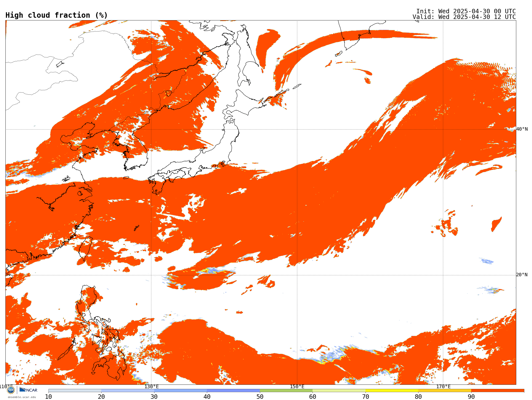Click the 130°E longitude label
The image size is (532, 400).
[x=151, y=386]
